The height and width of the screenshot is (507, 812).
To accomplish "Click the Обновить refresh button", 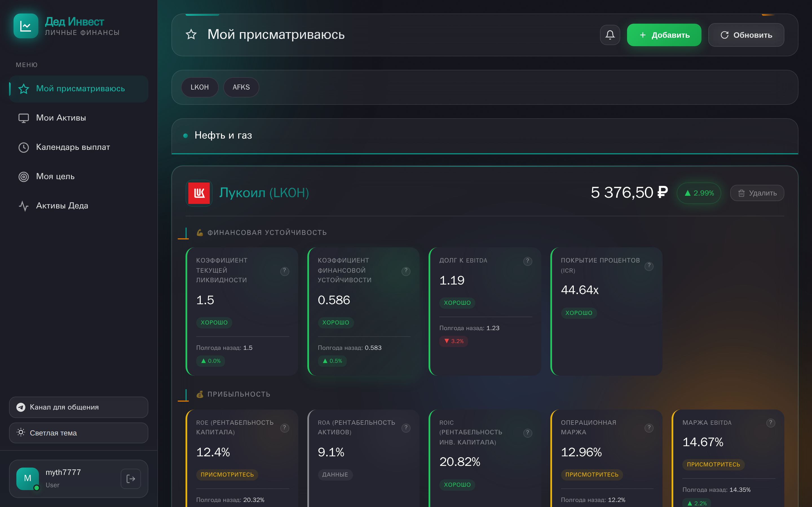I will pos(746,35).
